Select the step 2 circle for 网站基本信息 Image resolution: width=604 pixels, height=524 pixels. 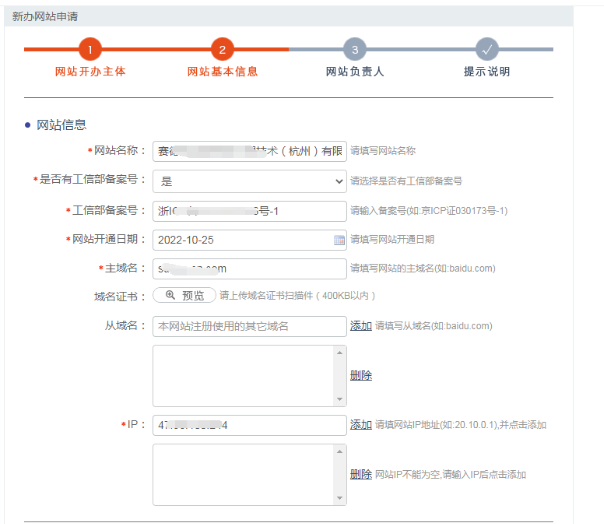tap(222, 49)
